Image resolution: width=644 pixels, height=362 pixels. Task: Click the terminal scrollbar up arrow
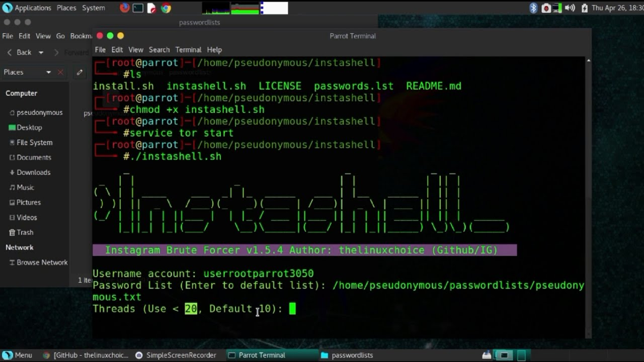[589, 61]
